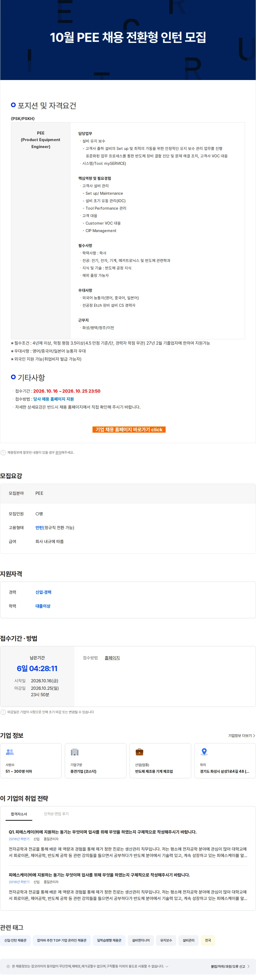Click the 6일 04:28:11 remaining time counter
This screenshot has height=980, width=256.
point(37,668)
